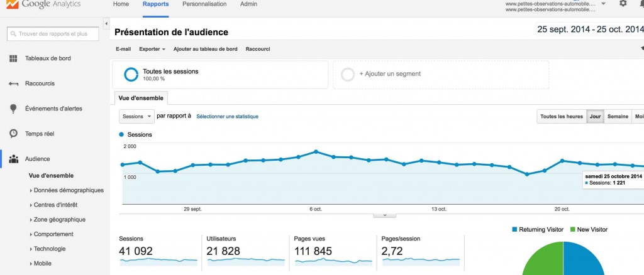Click the Événements d'alertes bulb icon
The image size is (644, 275).
(13, 109)
